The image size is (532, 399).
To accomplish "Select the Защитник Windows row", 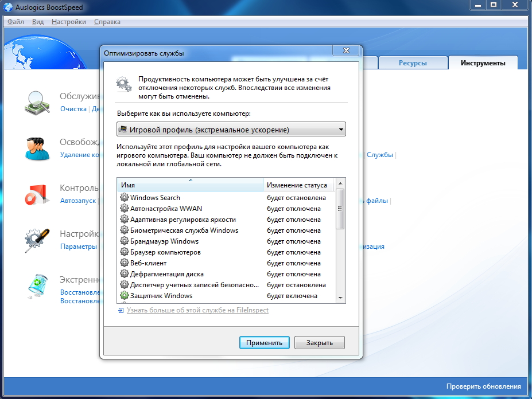I will (226, 296).
